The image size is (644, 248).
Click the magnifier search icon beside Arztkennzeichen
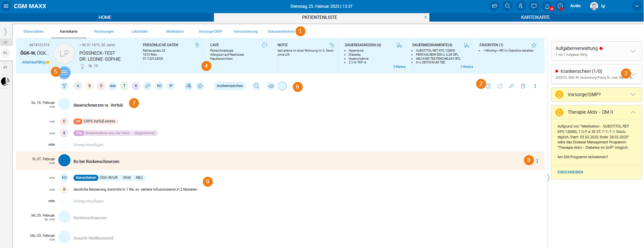[x=256, y=86]
